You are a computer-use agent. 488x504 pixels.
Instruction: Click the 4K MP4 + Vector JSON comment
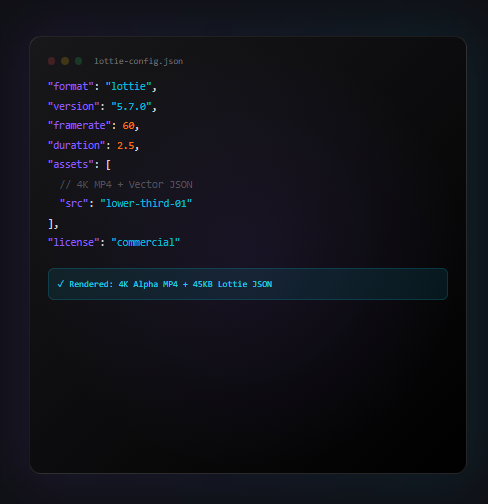coord(126,185)
